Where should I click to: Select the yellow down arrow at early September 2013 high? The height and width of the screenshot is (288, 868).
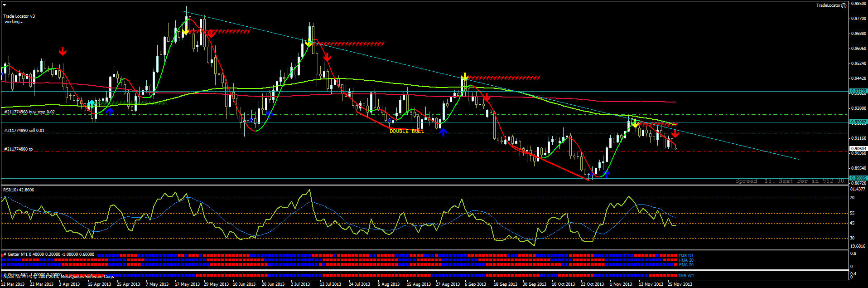464,76
